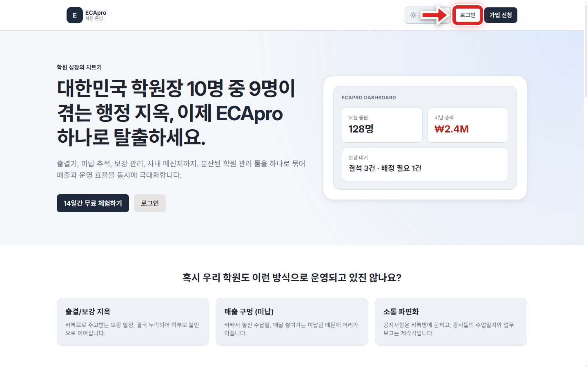
Task: Click the ECAPRO DASHBOARD label
Action: click(369, 98)
